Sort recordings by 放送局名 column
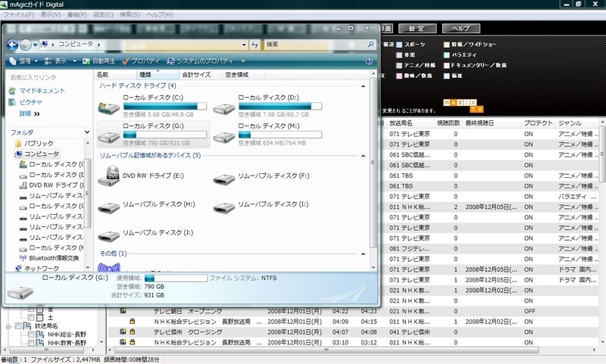This screenshot has height=364, width=606. tap(409, 123)
